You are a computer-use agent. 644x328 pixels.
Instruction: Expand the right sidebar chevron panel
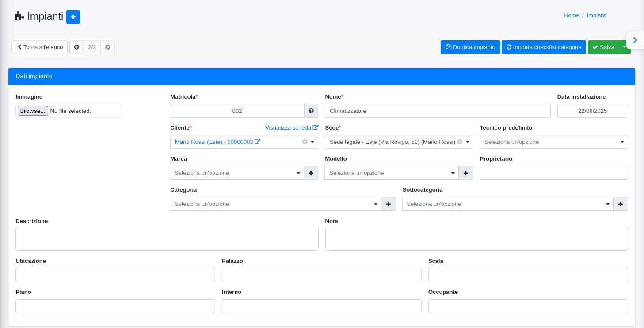[635, 40]
